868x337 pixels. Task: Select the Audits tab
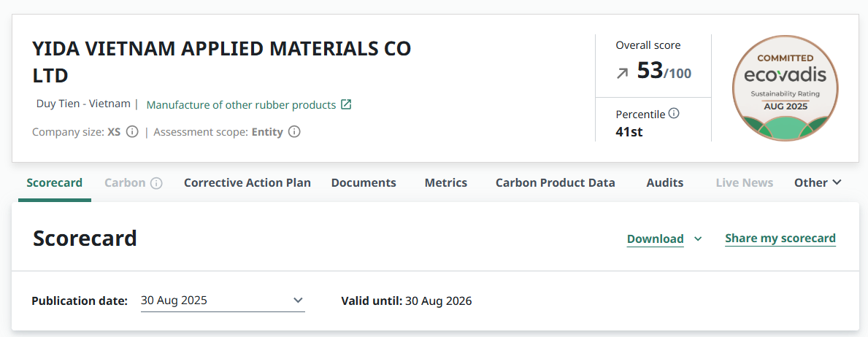coord(665,182)
